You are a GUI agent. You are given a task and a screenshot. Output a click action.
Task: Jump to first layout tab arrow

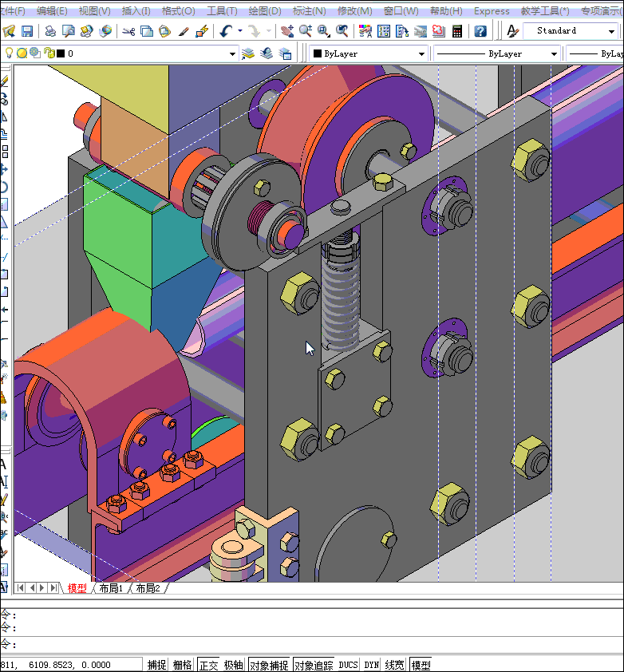(20, 588)
